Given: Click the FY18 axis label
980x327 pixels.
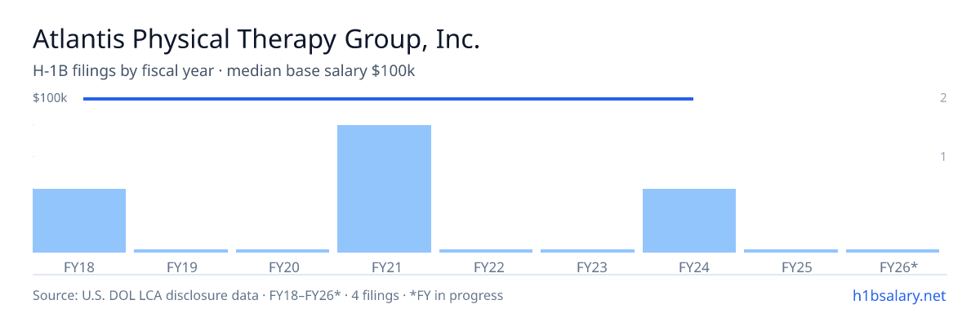Looking at the screenshot, I should click(x=79, y=267).
